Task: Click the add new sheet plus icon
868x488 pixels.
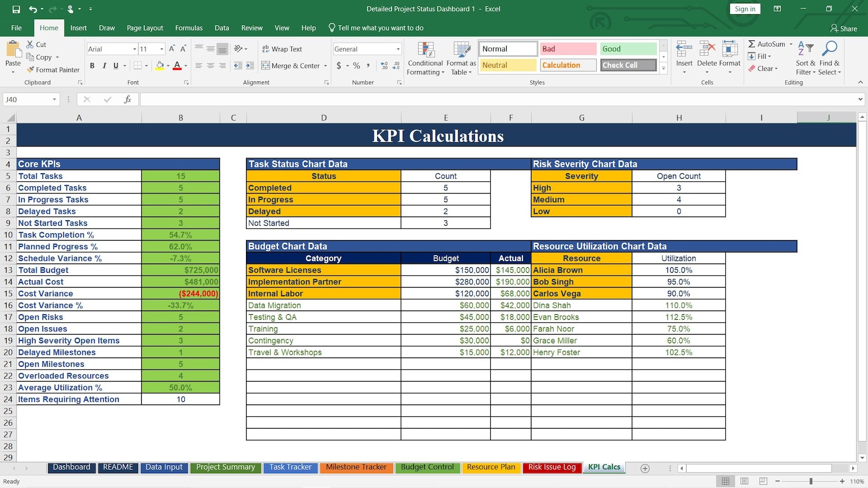Action: coord(645,468)
